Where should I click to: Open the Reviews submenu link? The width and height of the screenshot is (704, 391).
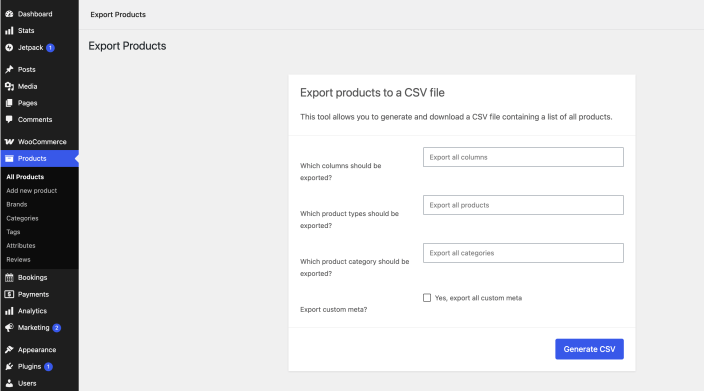18,259
